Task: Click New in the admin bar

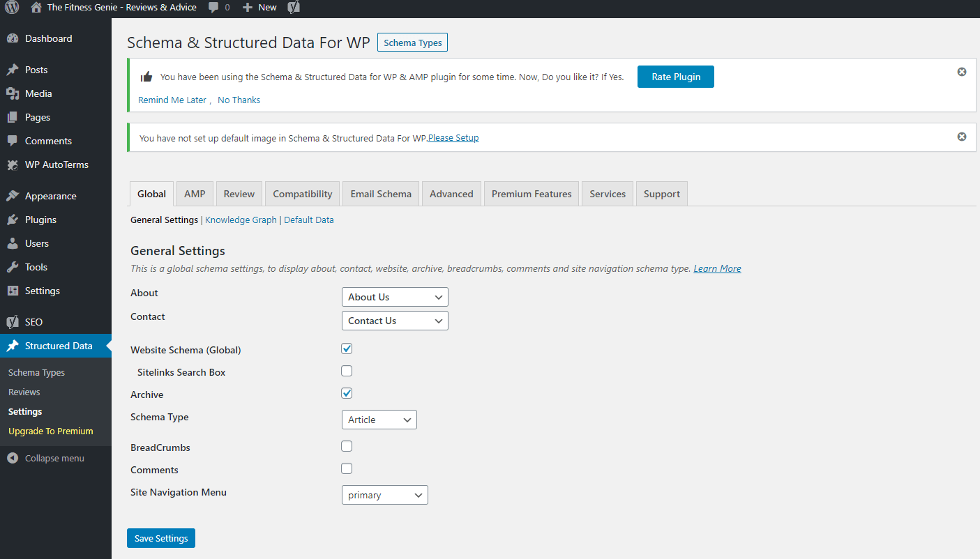Action: pos(267,8)
